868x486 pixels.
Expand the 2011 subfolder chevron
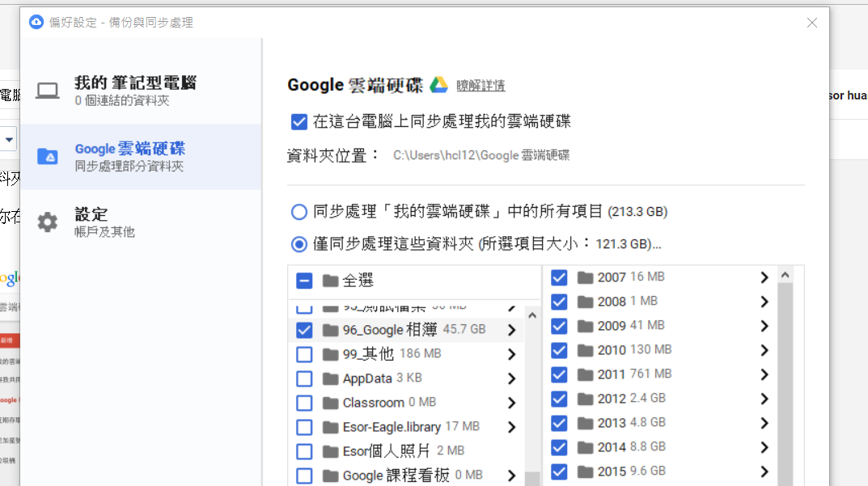click(764, 374)
